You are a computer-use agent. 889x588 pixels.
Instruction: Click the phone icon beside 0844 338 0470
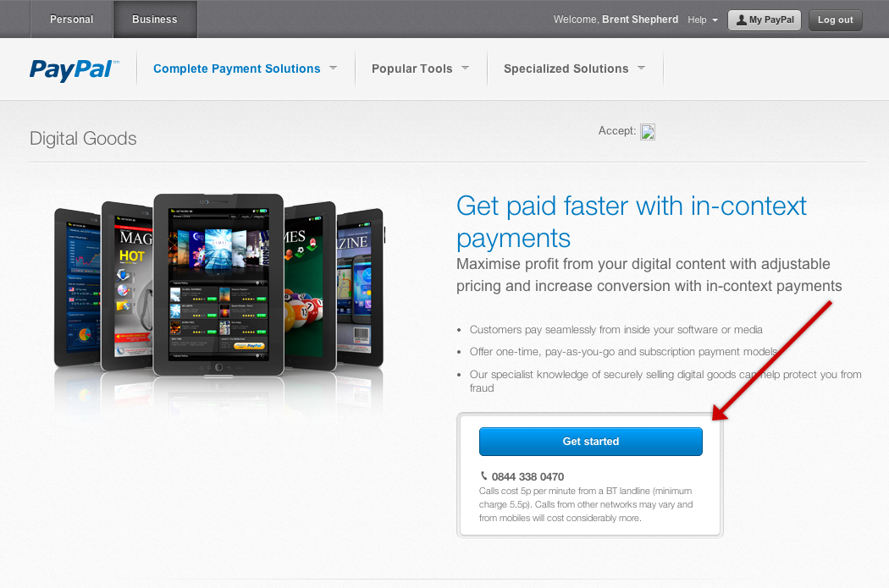[483, 475]
